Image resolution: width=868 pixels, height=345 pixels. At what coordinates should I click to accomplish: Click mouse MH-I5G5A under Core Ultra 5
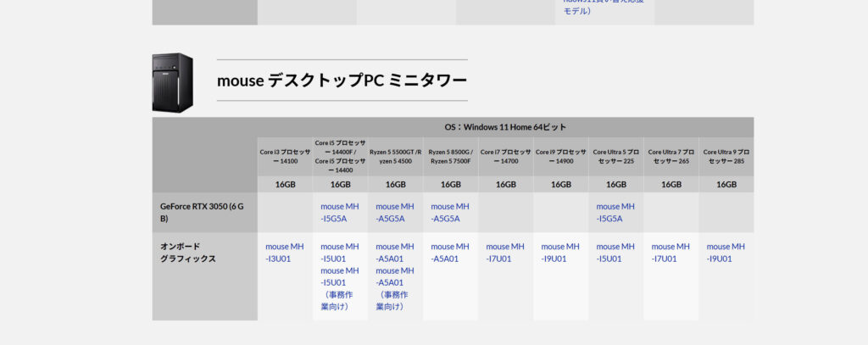pos(615,212)
